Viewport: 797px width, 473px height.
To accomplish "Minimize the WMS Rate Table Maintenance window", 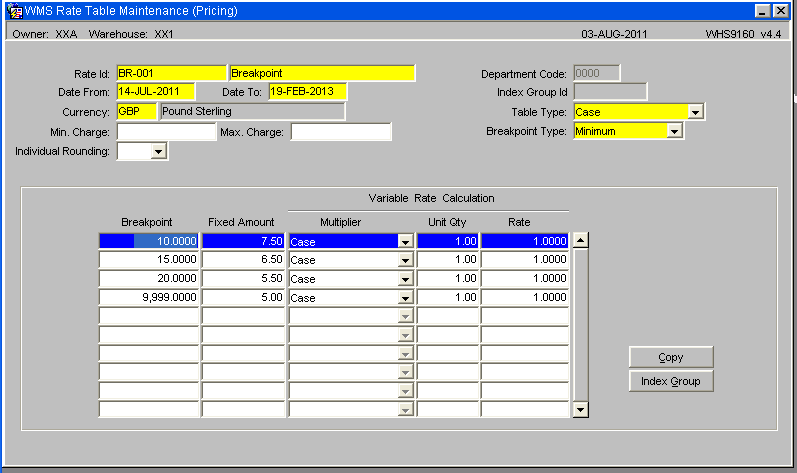I will coord(762,11).
